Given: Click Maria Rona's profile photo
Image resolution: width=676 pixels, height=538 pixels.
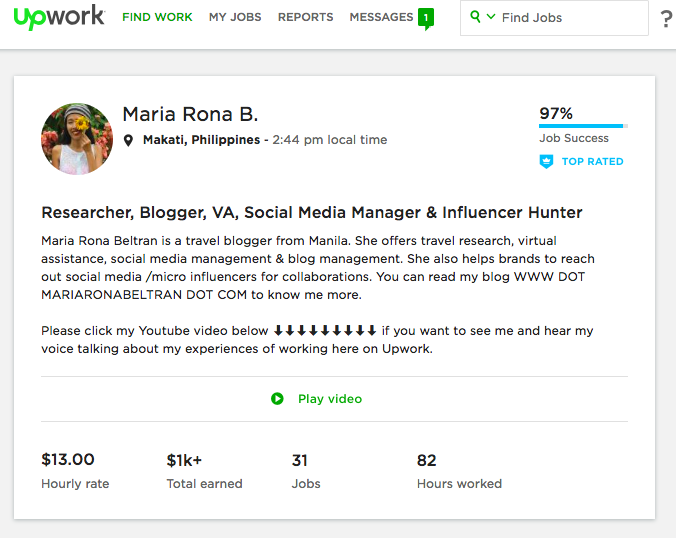Looking at the screenshot, I should pyautogui.click(x=77, y=139).
